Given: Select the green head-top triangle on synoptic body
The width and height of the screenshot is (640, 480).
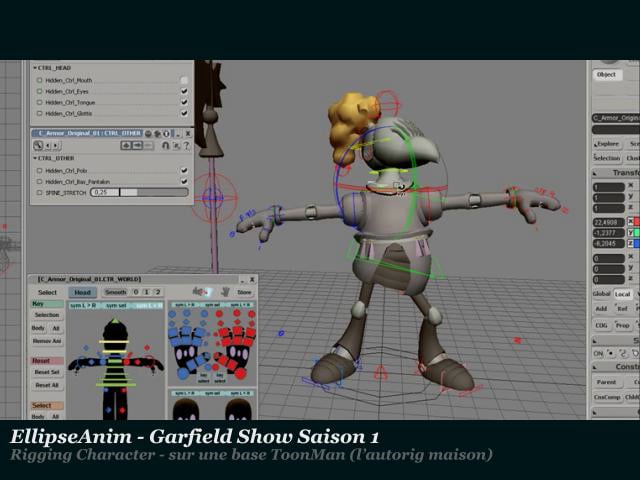Looking at the screenshot, I should (116, 321).
